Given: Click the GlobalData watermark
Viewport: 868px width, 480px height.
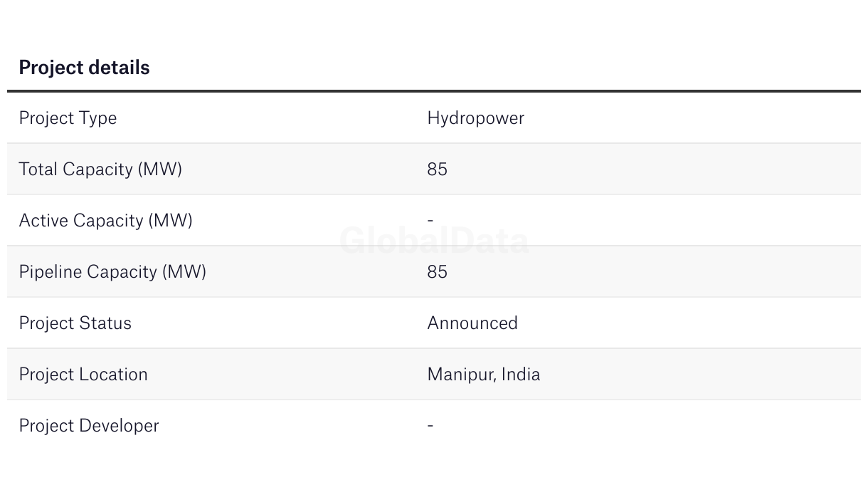Looking at the screenshot, I should pos(434,241).
